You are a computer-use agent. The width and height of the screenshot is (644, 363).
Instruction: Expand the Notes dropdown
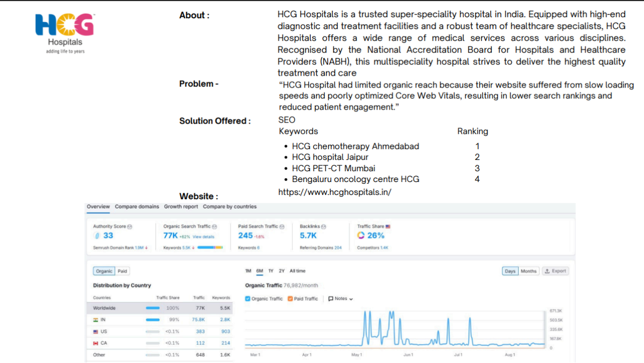pyautogui.click(x=341, y=299)
